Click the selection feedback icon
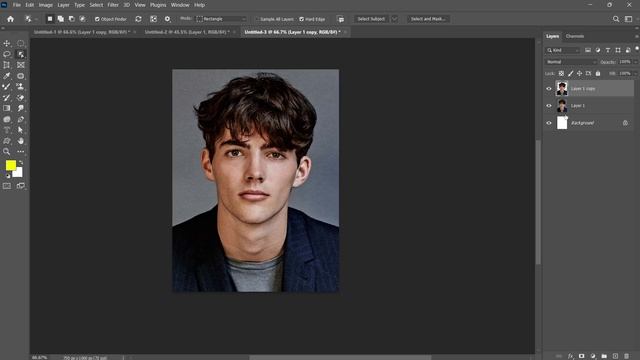This screenshot has width=640, height=360. [340, 19]
